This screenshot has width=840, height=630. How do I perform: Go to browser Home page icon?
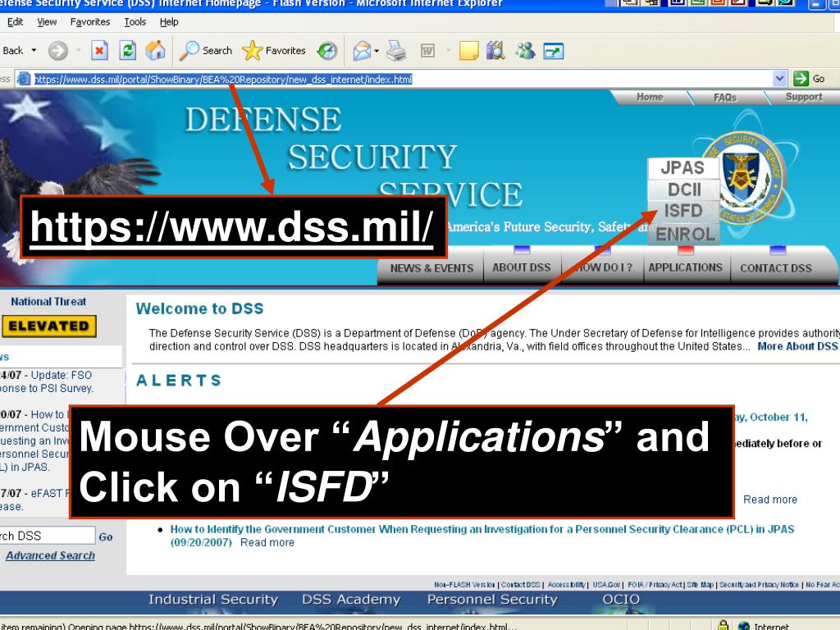pos(155,51)
